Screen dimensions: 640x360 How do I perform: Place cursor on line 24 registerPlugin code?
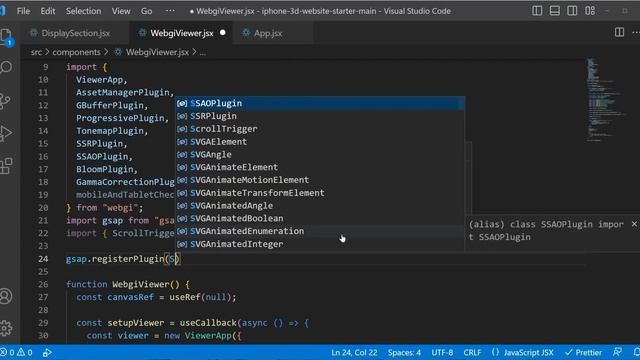click(122, 259)
